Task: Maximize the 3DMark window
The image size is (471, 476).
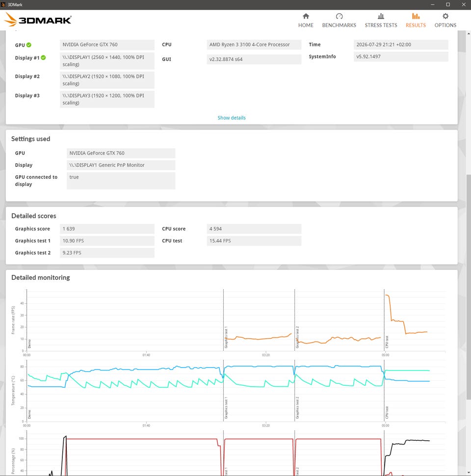Action: pos(448,4)
